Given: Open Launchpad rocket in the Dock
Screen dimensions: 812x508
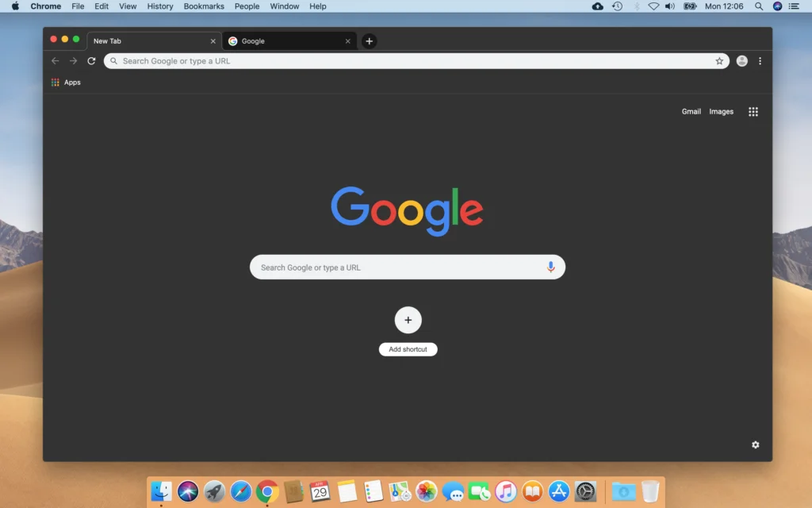Looking at the screenshot, I should point(214,491).
